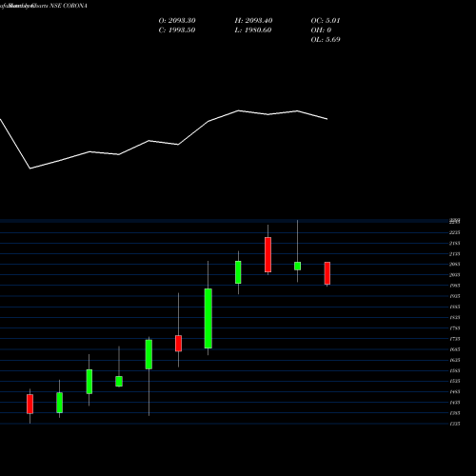Image resolution: width=476 pixels, height=476 pixels.
Task: Click the 1635 price axis label
Action: (x=454, y=360)
